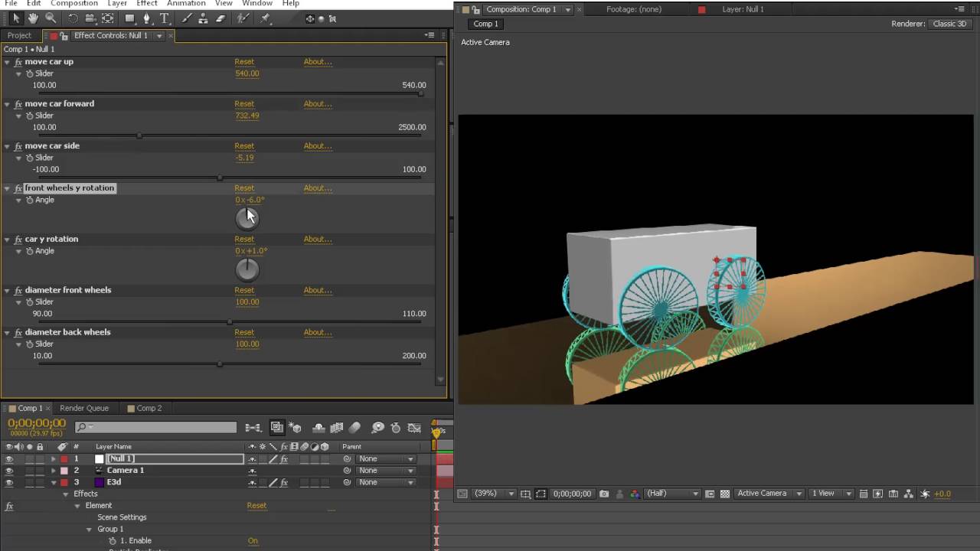Screen dimensions: 980x551
Task: Open Composition Mini-Flowchart in timeline
Action: [x=253, y=428]
